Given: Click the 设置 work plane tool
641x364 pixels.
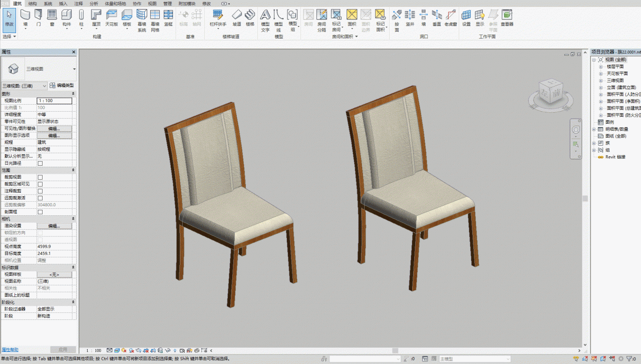Looking at the screenshot, I should click(466, 18).
